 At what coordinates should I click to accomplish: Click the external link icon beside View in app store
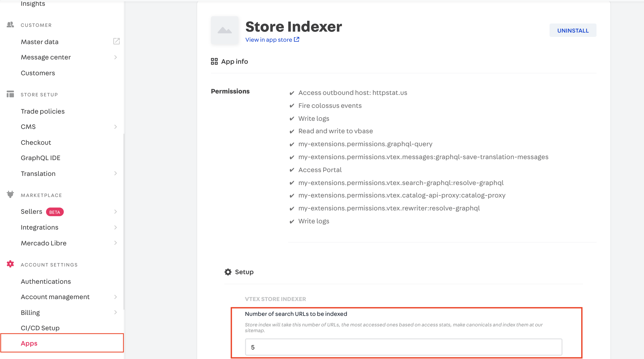click(297, 40)
